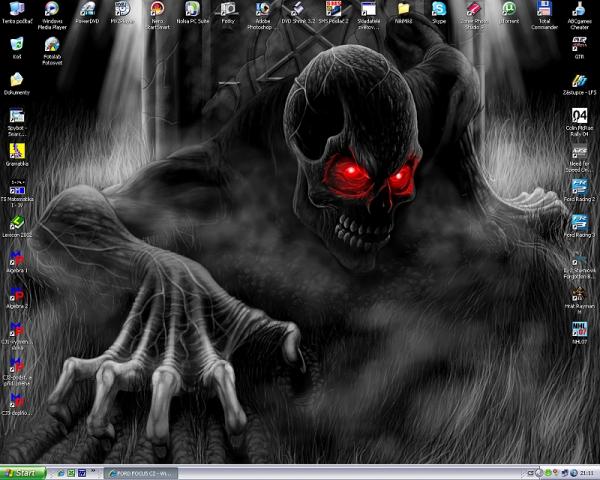600x480 pixels.
Task: Click the Ford Racing 2 shortcut
Action: pyautogui.click(x=579, y=187)
